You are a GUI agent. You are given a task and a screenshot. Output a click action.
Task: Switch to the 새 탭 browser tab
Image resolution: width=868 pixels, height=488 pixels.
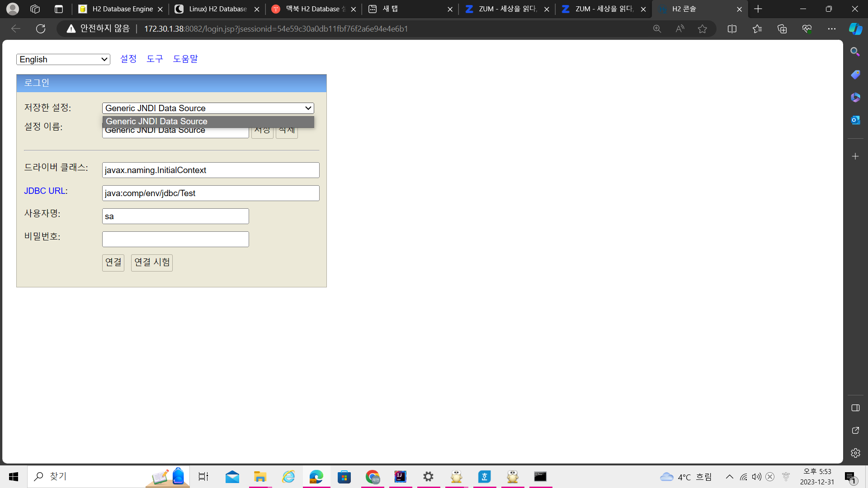(409, 9)
